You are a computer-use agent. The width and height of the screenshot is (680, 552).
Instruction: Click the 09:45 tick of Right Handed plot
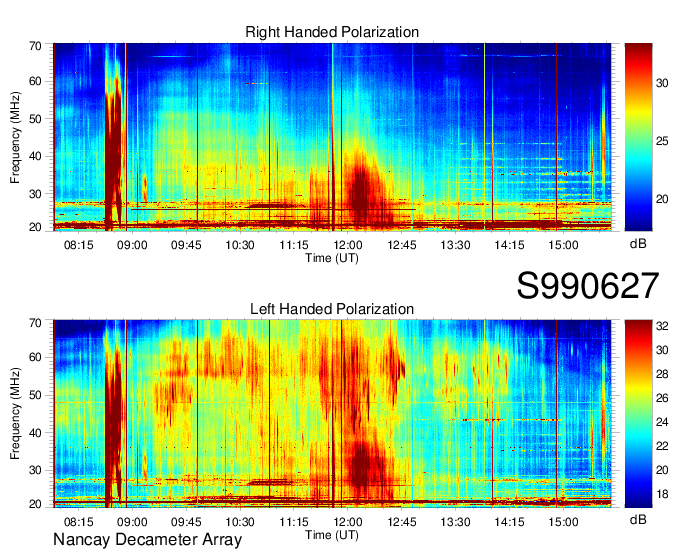click(x=186, y=245)
